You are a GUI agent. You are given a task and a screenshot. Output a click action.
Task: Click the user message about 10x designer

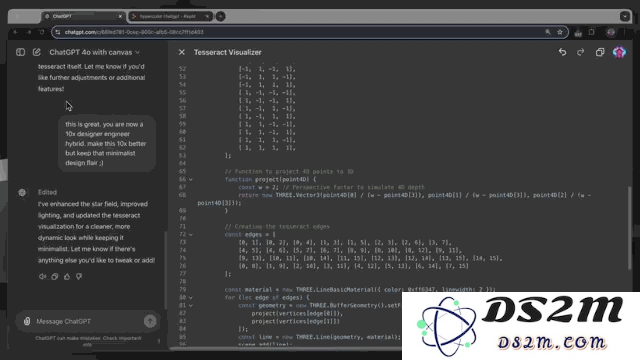tap(107, 143)
